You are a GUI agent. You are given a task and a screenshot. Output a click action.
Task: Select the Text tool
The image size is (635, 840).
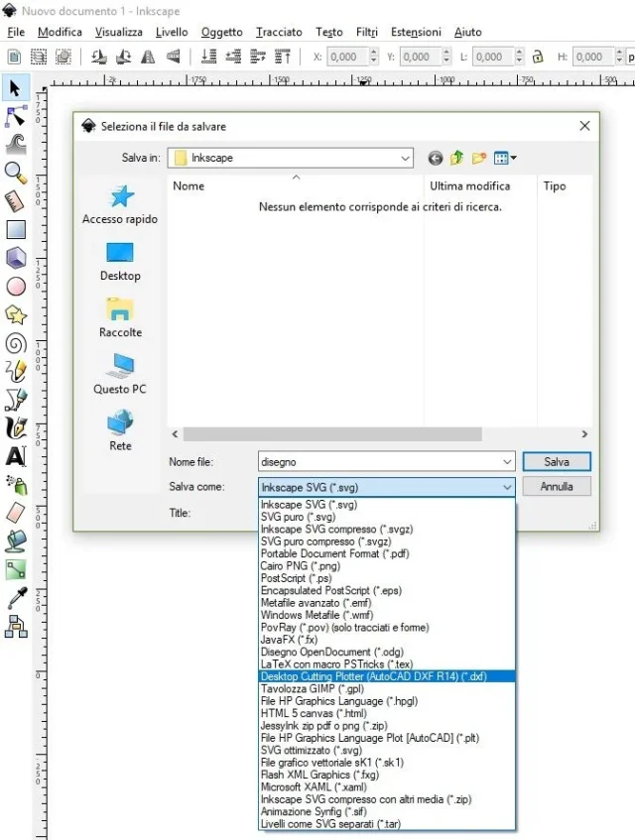pos(16,456)
